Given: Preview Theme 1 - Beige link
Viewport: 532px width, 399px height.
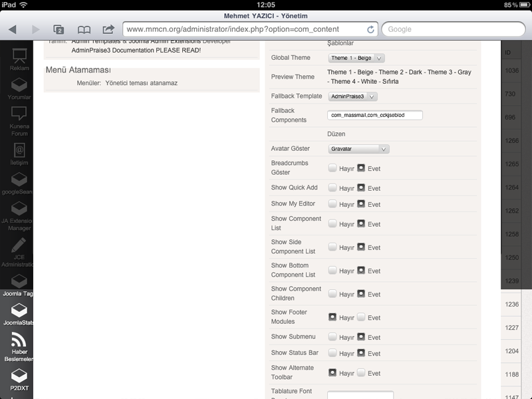Looking at the screenshot, I should click(x=350, y=72).
